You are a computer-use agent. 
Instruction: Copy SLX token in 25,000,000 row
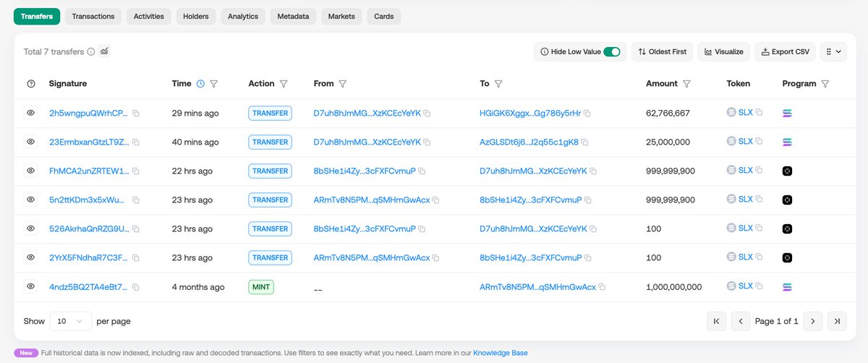pos(759,142)
